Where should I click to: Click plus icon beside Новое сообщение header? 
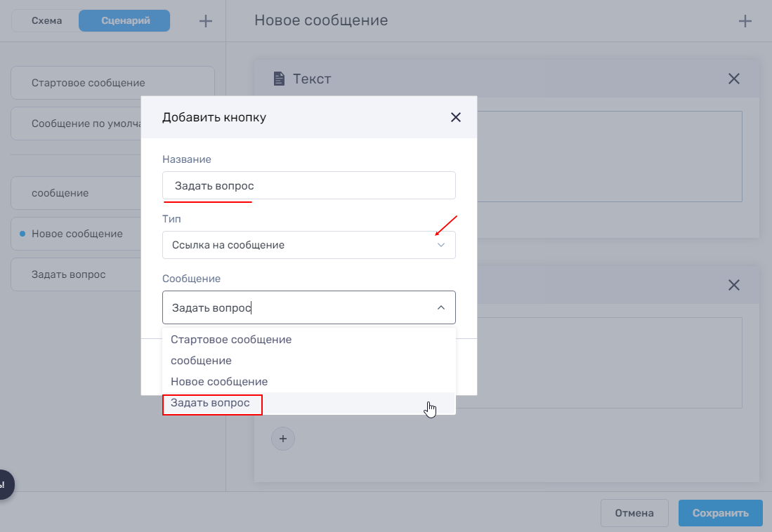(745, 21)
